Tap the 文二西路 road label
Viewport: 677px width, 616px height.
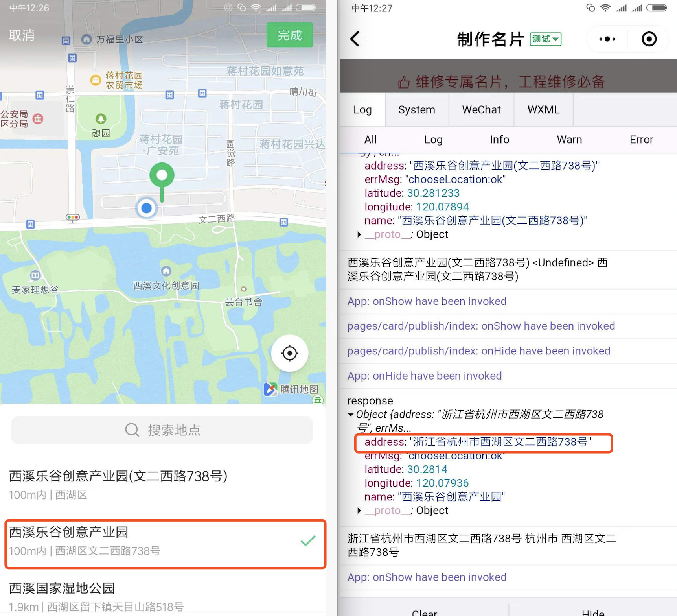coord(217,219)
